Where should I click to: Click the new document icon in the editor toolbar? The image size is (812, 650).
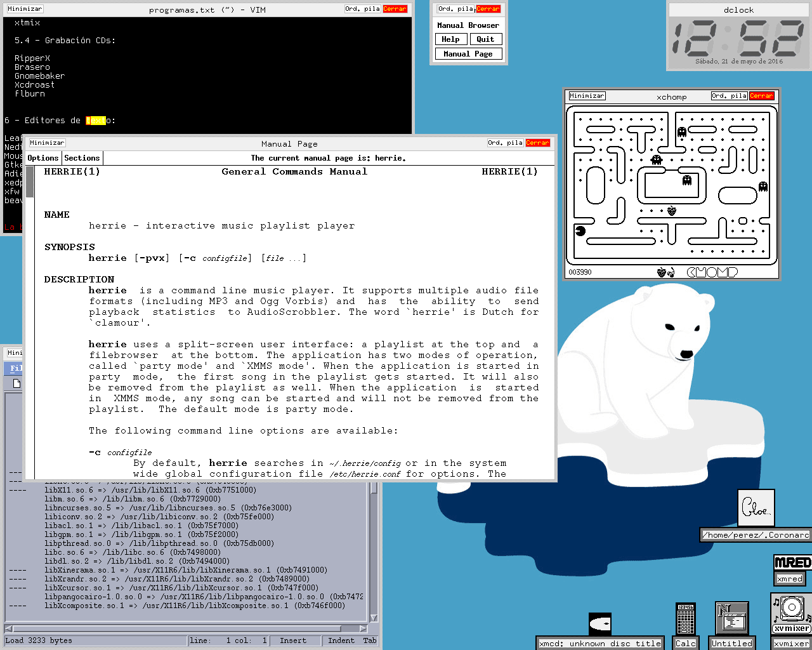(x=17, y=383)
